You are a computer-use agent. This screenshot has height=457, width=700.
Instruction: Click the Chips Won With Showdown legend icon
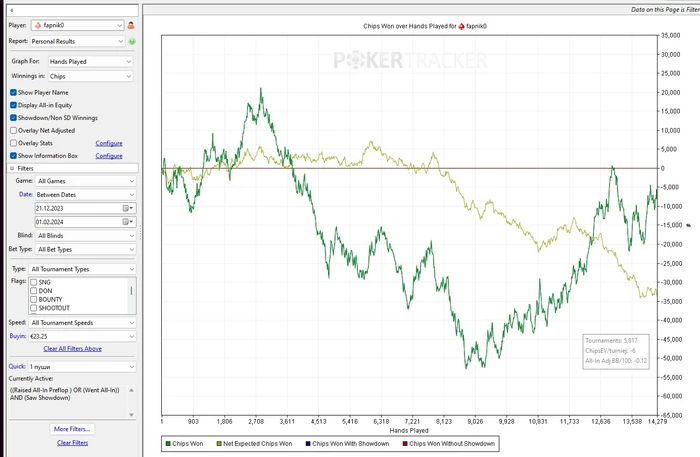308,444
